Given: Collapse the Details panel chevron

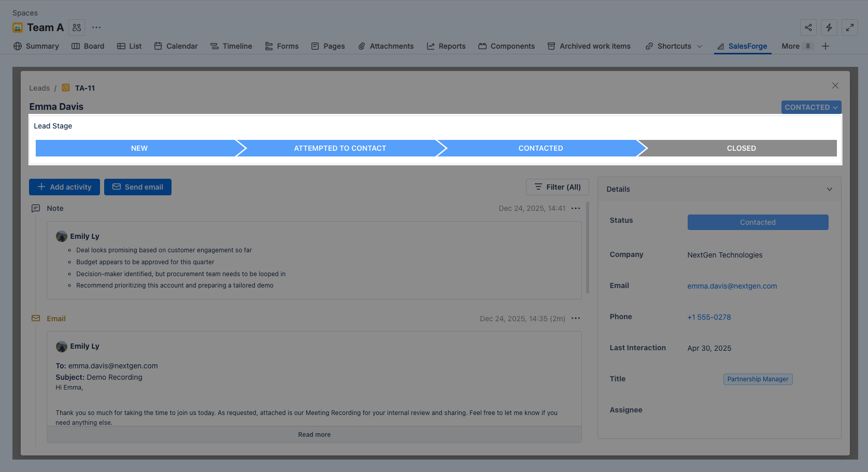Looking at the screenshot, I should pos(829,189).
